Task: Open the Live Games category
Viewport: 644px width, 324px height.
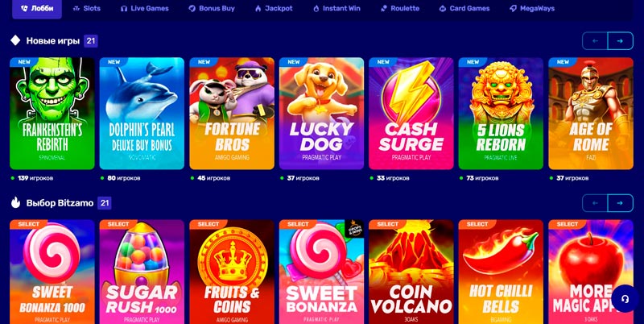Action: tap(145, 8)
